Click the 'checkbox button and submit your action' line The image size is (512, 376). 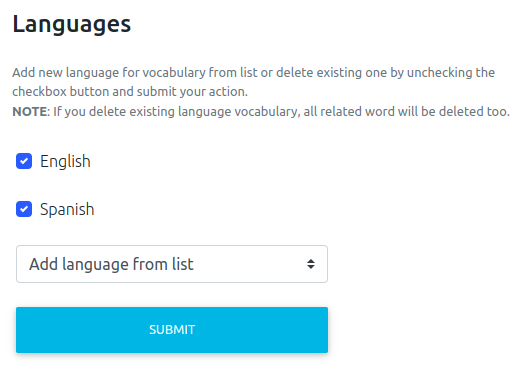(x=130, y=92)
